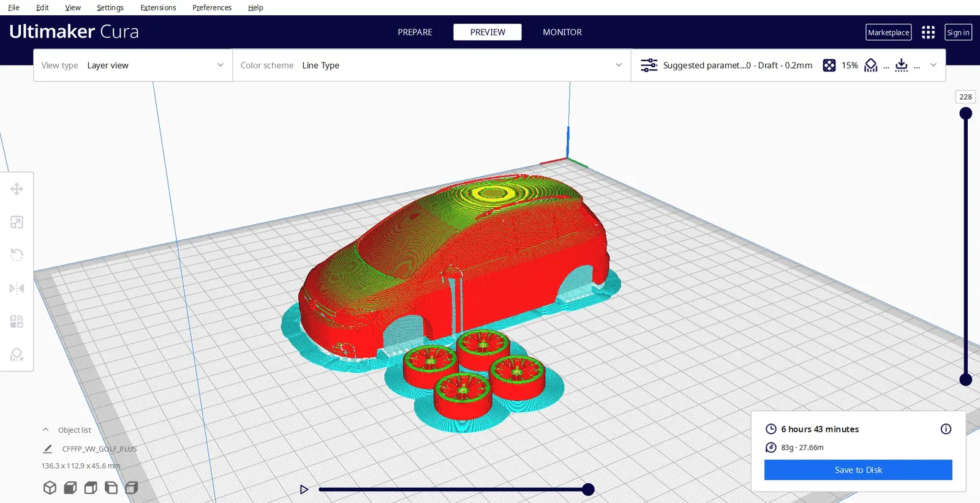This screenshot has width=980, height=503.
Task: Open the Settings menu
Action: pos(110,7)
